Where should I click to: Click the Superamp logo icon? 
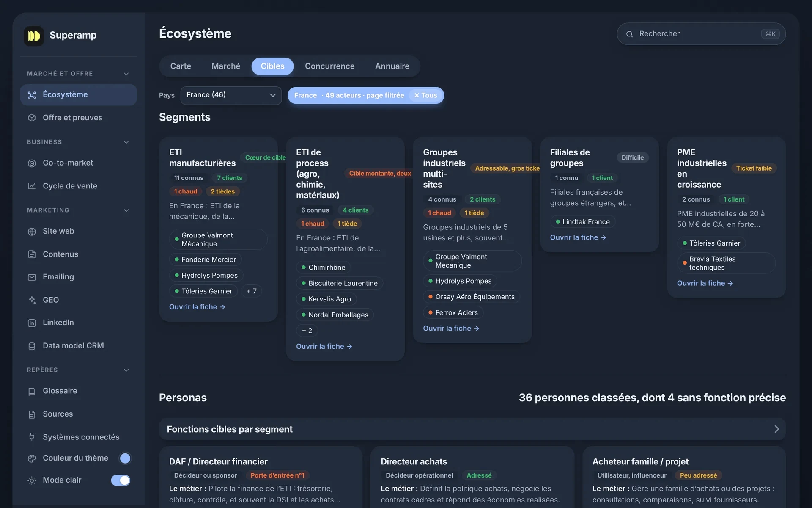(x=34, y=36)
